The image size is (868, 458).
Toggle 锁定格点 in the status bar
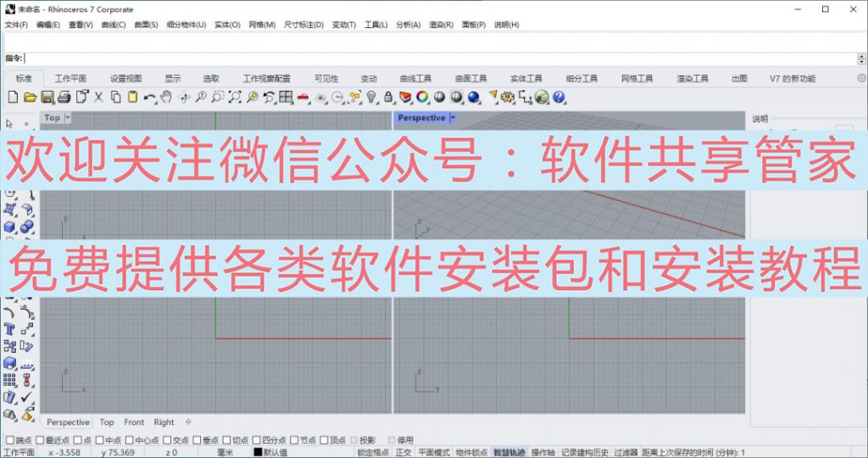tap(373, 452)
